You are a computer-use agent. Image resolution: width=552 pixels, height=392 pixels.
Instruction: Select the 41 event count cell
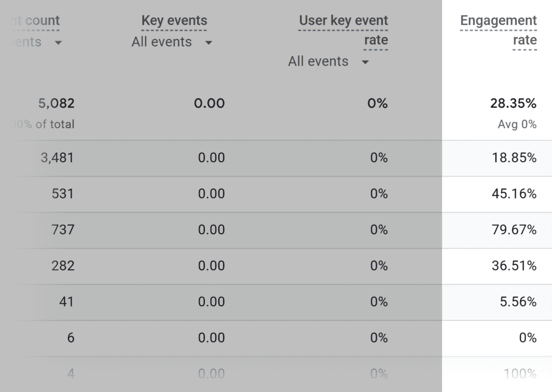(x=66, y=302)
